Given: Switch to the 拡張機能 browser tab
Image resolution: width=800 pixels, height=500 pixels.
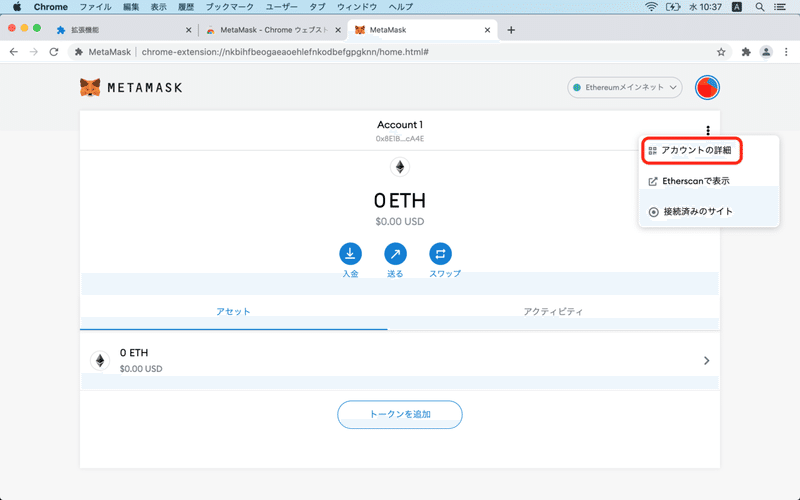Looking at the screenshot, I should (x=122, y=30).
